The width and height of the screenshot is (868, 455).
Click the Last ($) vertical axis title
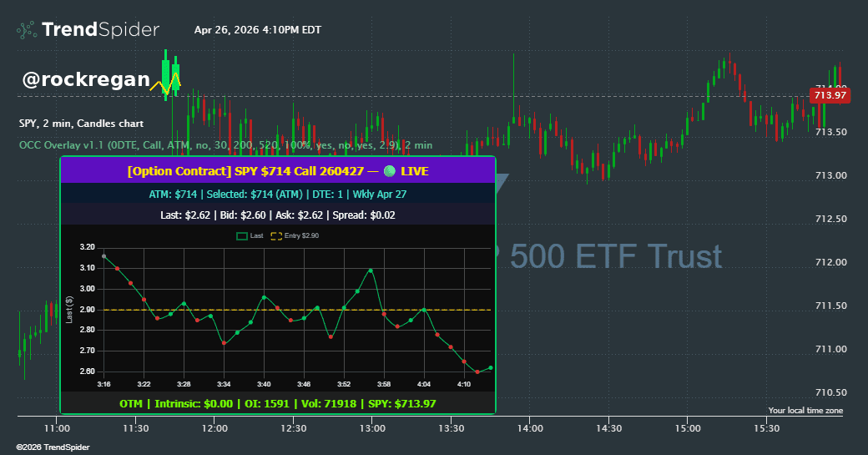69,310
